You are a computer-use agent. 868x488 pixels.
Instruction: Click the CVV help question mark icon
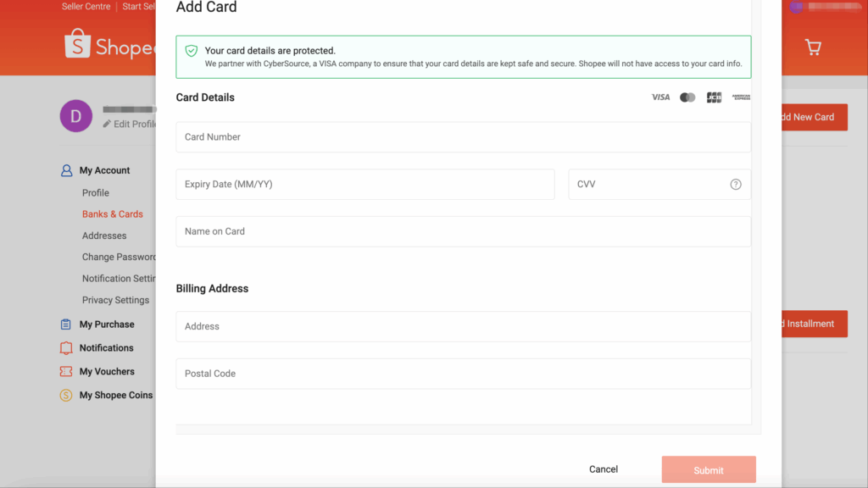[736, 185]
